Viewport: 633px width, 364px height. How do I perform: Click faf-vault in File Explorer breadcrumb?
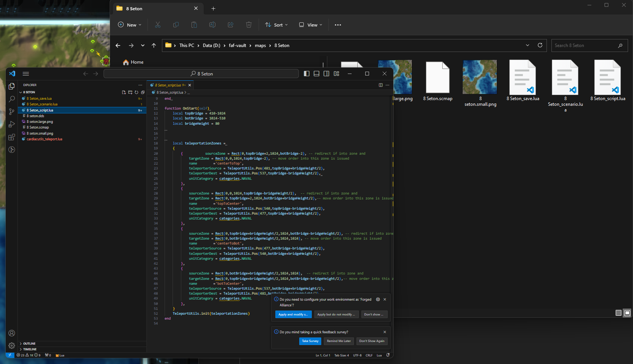point(237,45)
